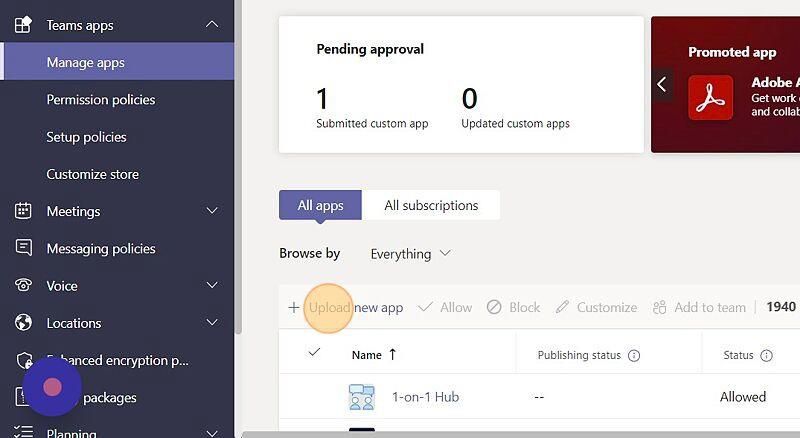Switch to All apps tab
Screen dimensions: 800x438
pos(320,205)
